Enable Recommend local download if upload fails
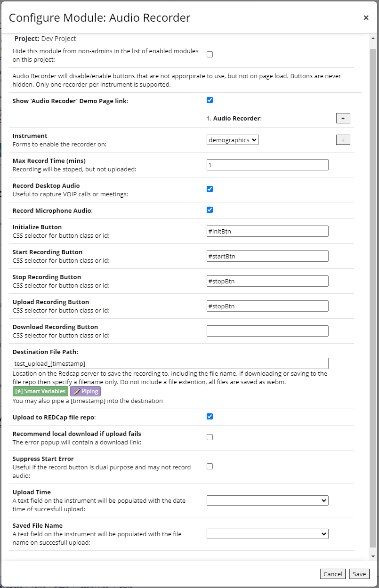This screenshot has width=379, height=588. pyautogui.click(x=210, y=437)
